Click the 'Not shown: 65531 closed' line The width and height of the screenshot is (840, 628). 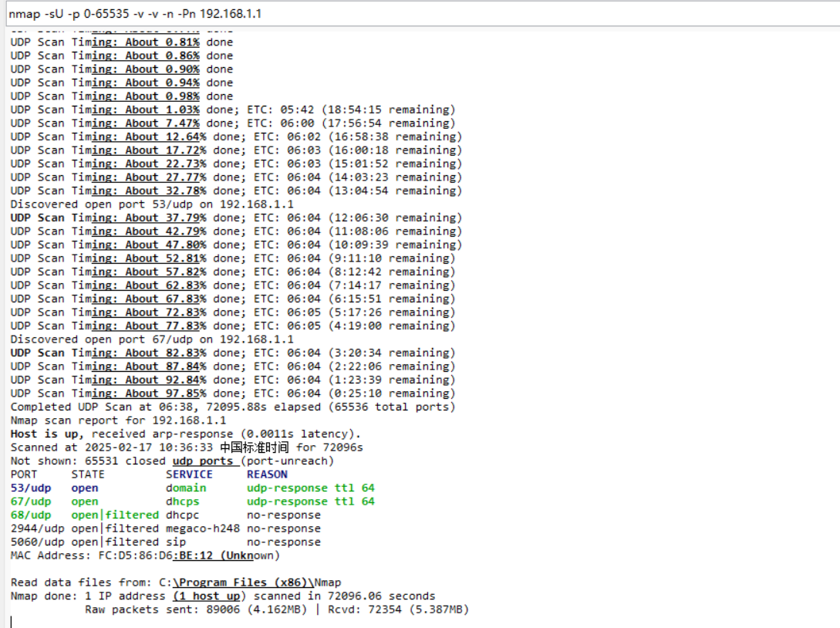[x=172, y=461]
